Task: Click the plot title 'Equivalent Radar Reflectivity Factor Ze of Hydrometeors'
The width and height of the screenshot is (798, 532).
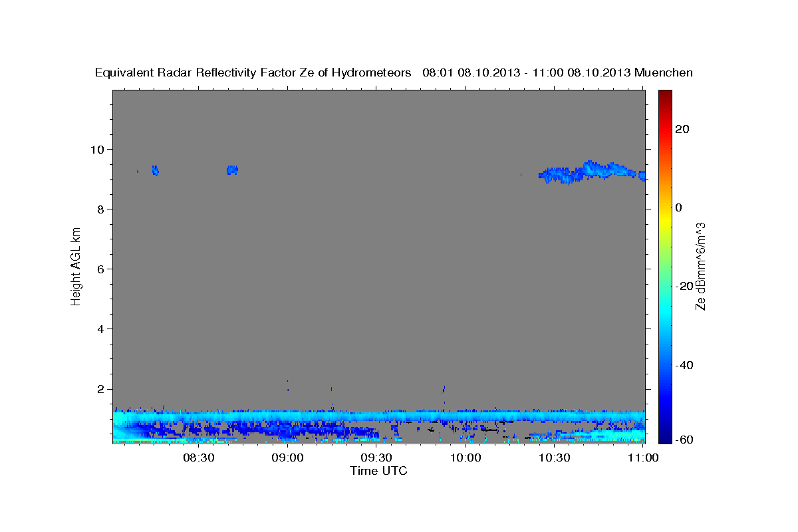Action: 253,72
